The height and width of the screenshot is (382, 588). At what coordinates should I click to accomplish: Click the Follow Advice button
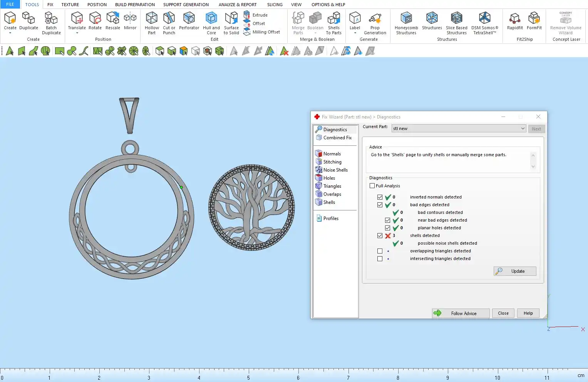[x=461, y=314]
